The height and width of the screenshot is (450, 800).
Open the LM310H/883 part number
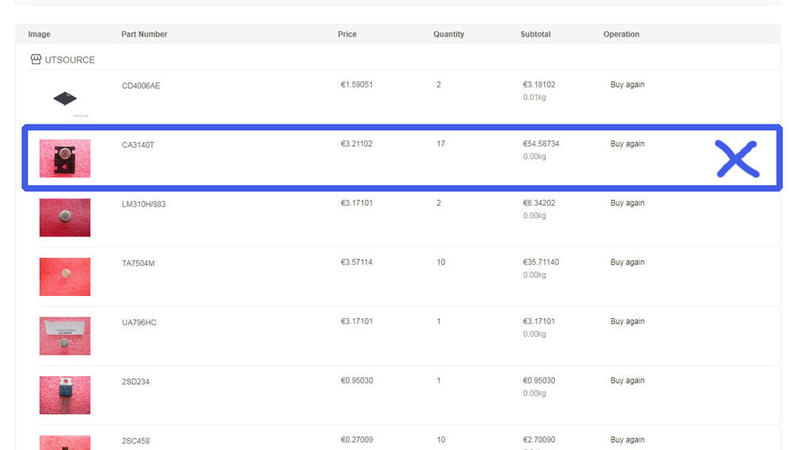(143, 204)
